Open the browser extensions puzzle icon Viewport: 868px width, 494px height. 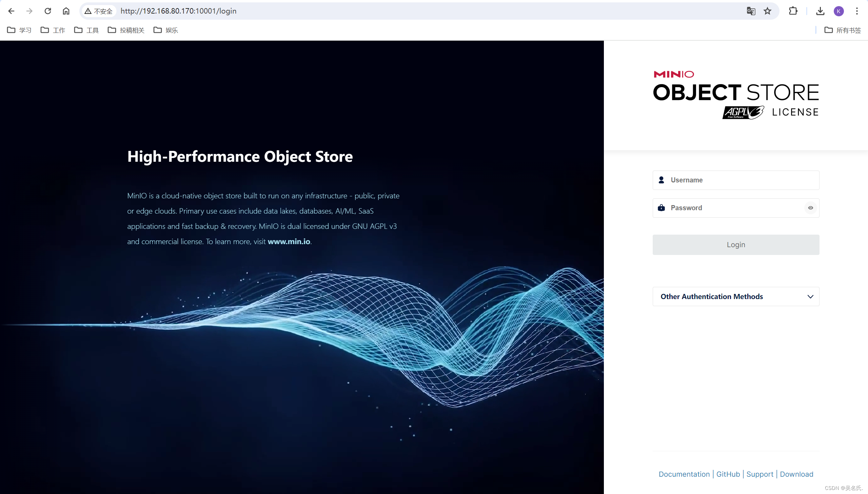(x=793, y=11)
